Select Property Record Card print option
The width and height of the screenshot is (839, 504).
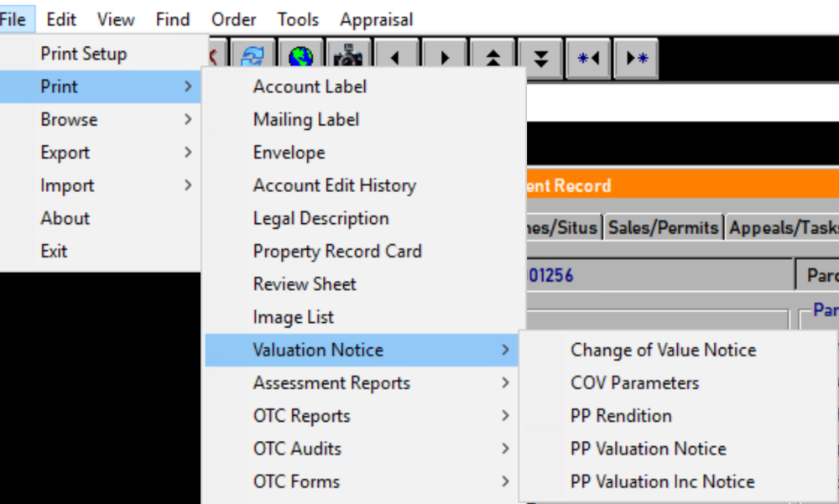coord(337,251)
